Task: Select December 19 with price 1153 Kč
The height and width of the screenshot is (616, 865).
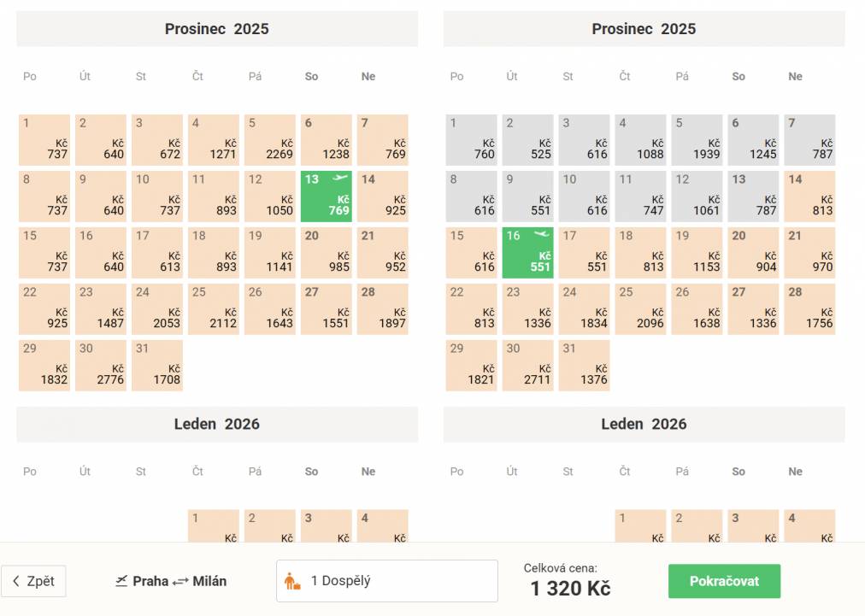Action: pos(697,253)
